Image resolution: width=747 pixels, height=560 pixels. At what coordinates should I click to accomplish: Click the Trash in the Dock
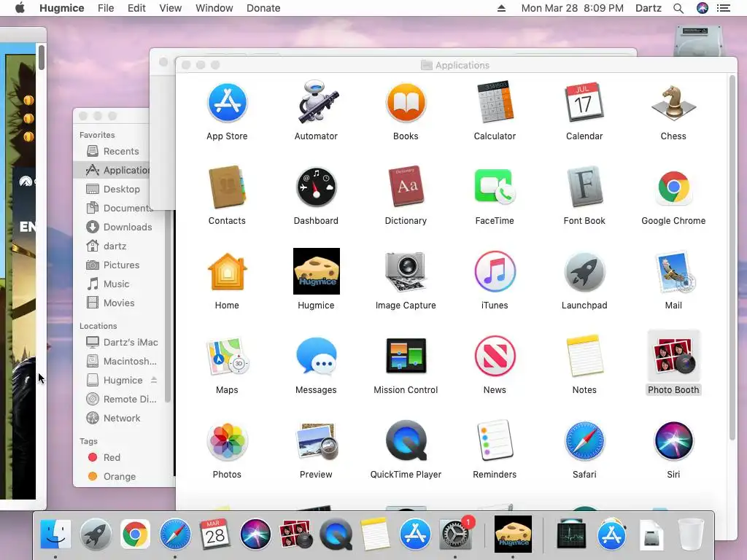coord(691,534)
